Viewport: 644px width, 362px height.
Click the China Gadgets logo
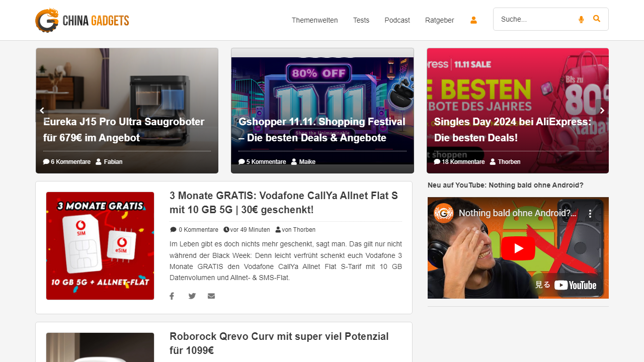click(x=82, y=20)
